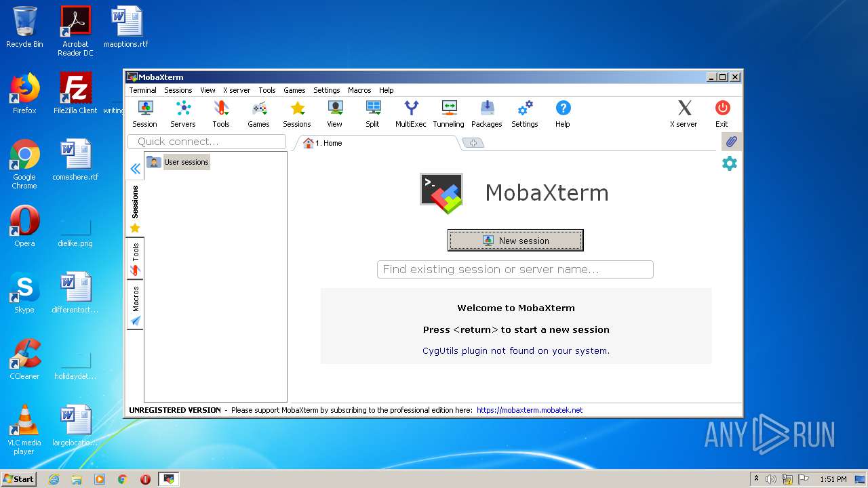Open the Tools toolbar icon
Screen dimensions: 868x488
221,114
